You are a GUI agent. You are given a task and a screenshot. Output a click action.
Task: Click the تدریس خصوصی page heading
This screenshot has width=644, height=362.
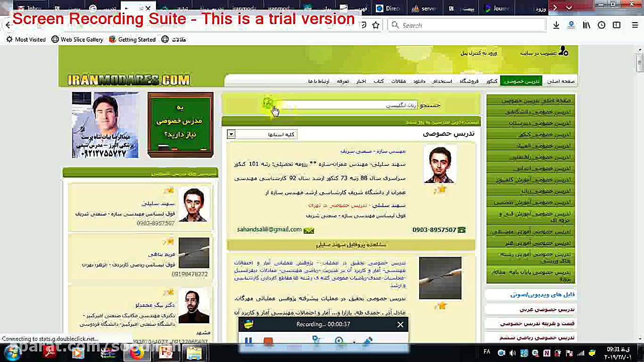(449, 133)
